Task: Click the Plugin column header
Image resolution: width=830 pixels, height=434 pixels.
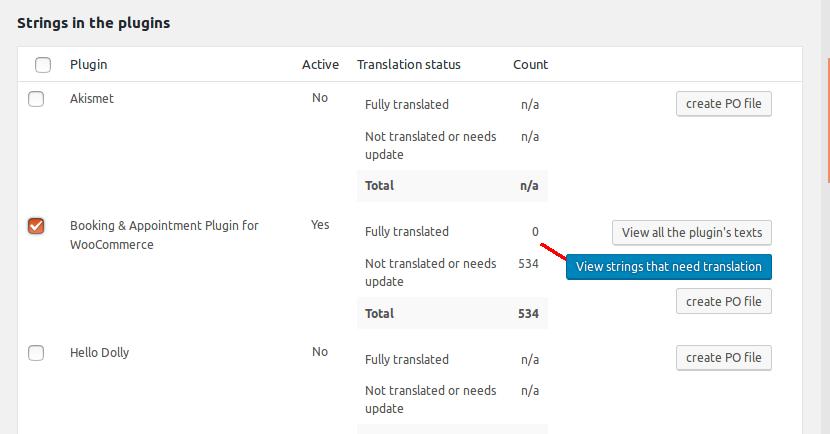Action: pos(88,65)
